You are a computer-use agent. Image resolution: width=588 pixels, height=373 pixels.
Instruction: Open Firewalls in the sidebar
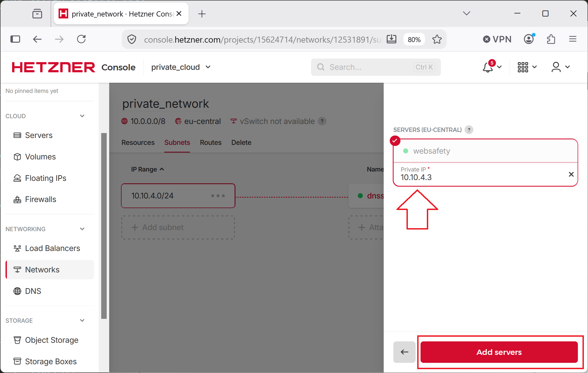click(x=50, y=199)
